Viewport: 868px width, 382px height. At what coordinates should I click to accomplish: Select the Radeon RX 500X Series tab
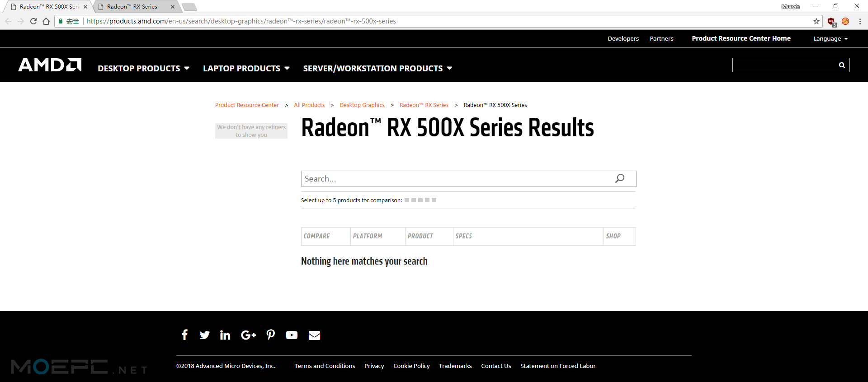[x=49, y=7]
